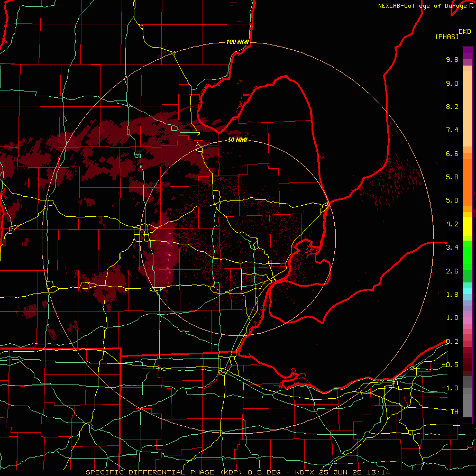Click the [PHAS] legend unit label
The height and width of the screenshot is (476, 476).
click(x=447, y=36)
